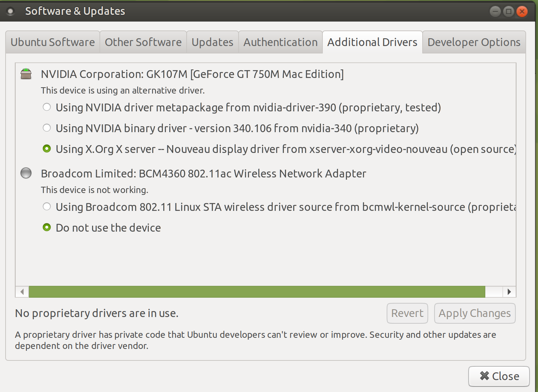Click the Broadcom BCM4360 device heading
Screen dimensions: 538x392
203,174
